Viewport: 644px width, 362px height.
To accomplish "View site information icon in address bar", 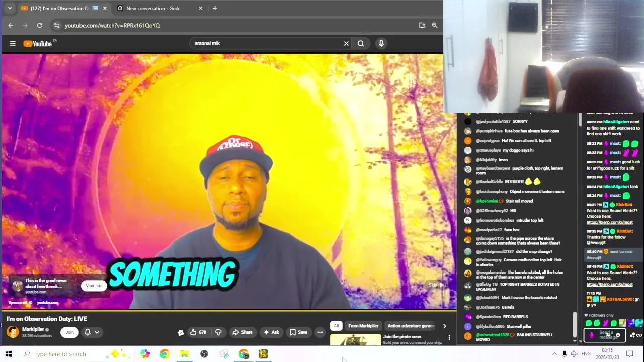I will [x=56, y=25].
